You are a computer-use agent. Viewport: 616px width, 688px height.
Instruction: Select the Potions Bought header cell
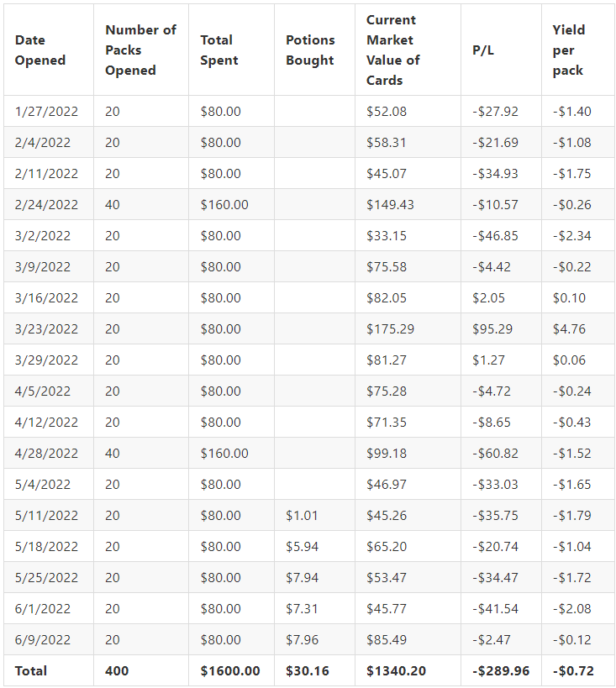pos(314,50)
